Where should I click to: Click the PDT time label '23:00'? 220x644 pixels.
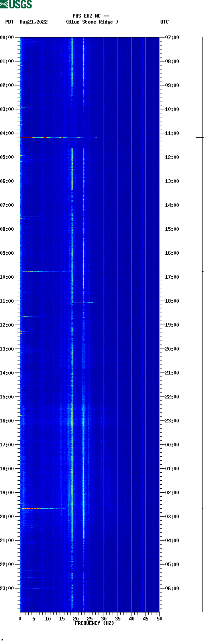pyautogui.click(x=7, y=589)
